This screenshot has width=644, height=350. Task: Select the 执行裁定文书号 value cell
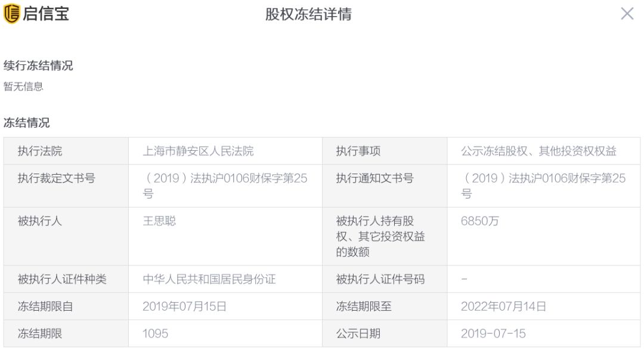[x=225, y=185]
